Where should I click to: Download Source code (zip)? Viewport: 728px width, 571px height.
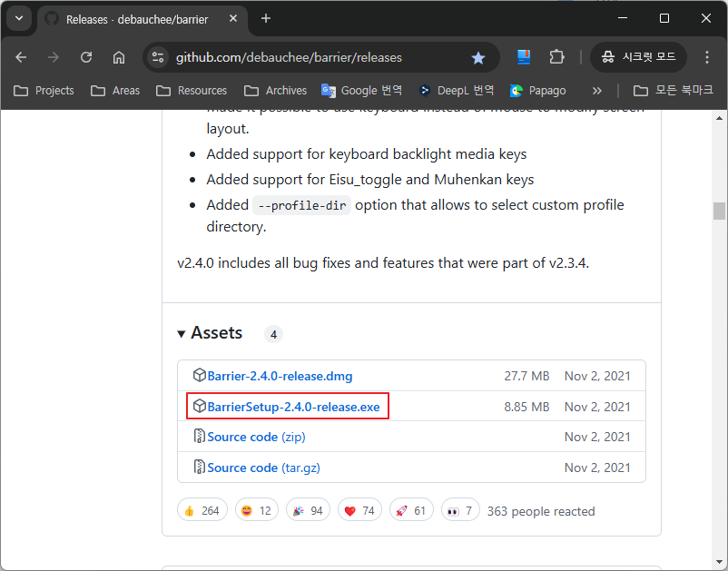click(256, 437)
